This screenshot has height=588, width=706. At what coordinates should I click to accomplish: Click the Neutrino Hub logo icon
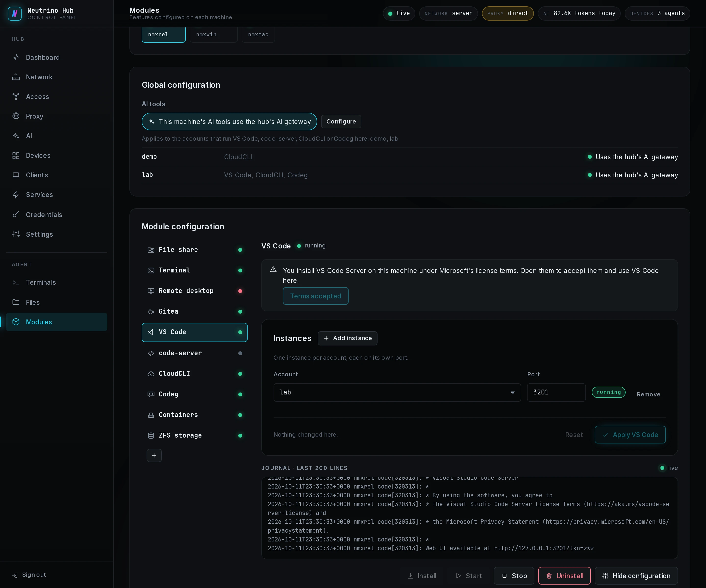(x=14, y=14)
